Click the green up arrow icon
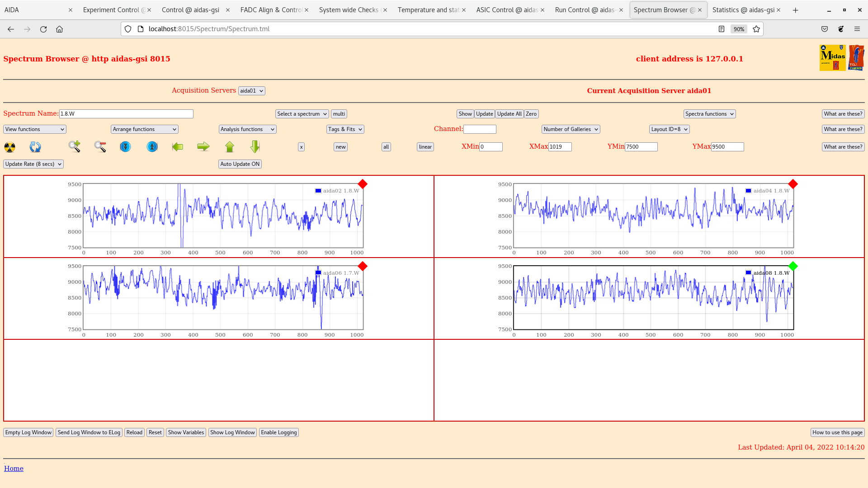 (x=230, y=146)
